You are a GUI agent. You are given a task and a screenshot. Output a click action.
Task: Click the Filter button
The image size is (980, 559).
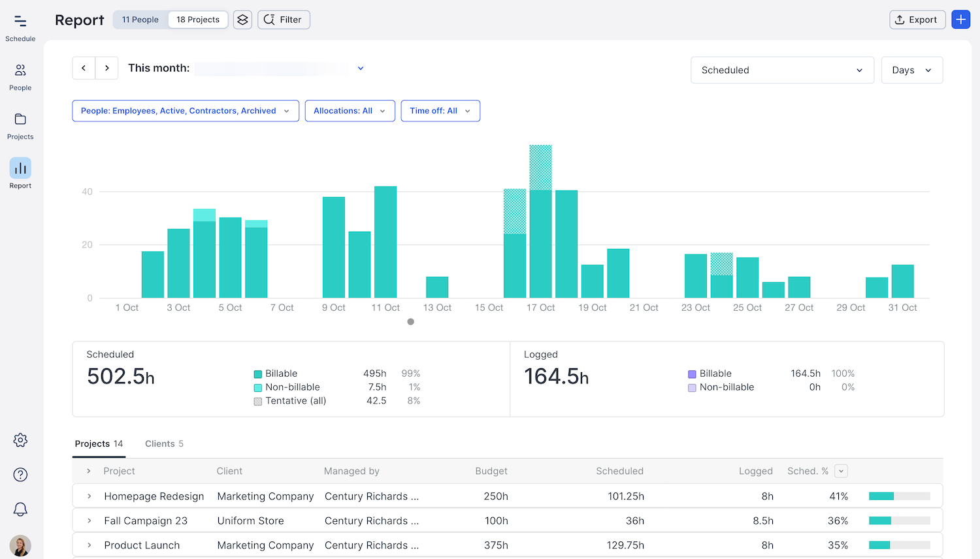tap(284, 20)
